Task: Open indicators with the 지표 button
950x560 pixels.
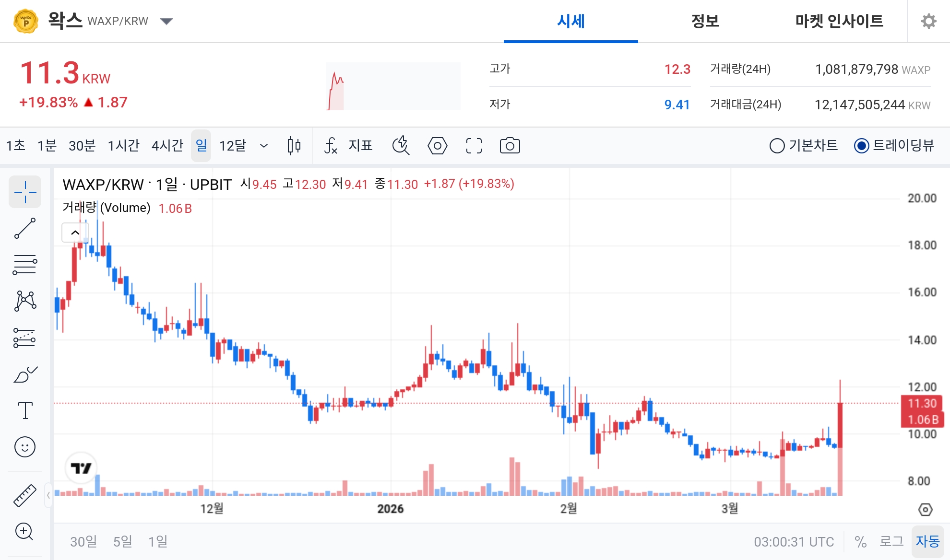Action: point(349,146)
